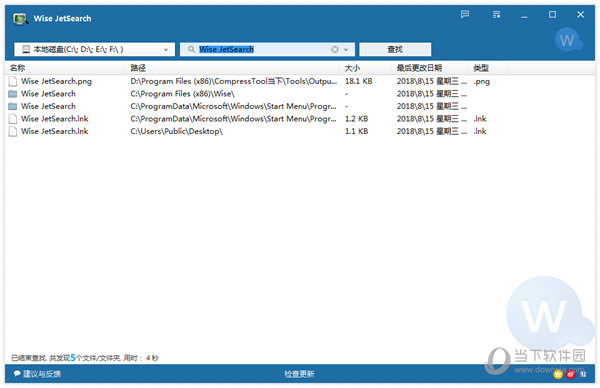Select Wise JetSearch folder in Program Files (x86)\Wise
The width and height of the screenshot is (600, 388).
pos(48,94)
